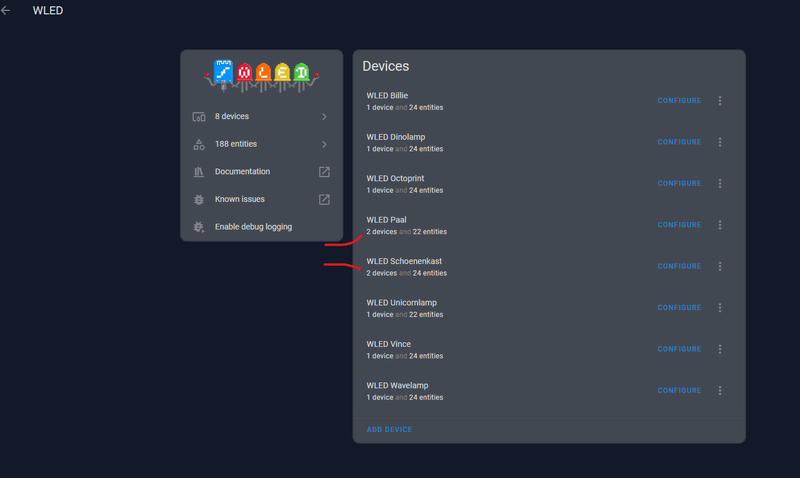
Task: Click the Known issues bug icon
Action: (199, 199)
